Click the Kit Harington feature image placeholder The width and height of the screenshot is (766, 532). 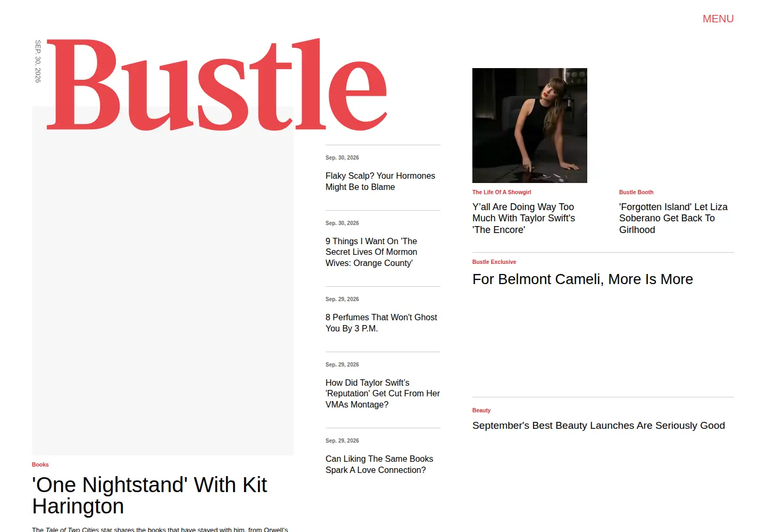coord(163,281)
